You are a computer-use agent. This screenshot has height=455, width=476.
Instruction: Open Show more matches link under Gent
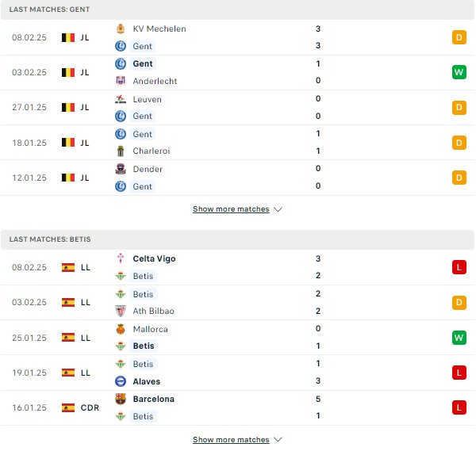click(231, 209)
